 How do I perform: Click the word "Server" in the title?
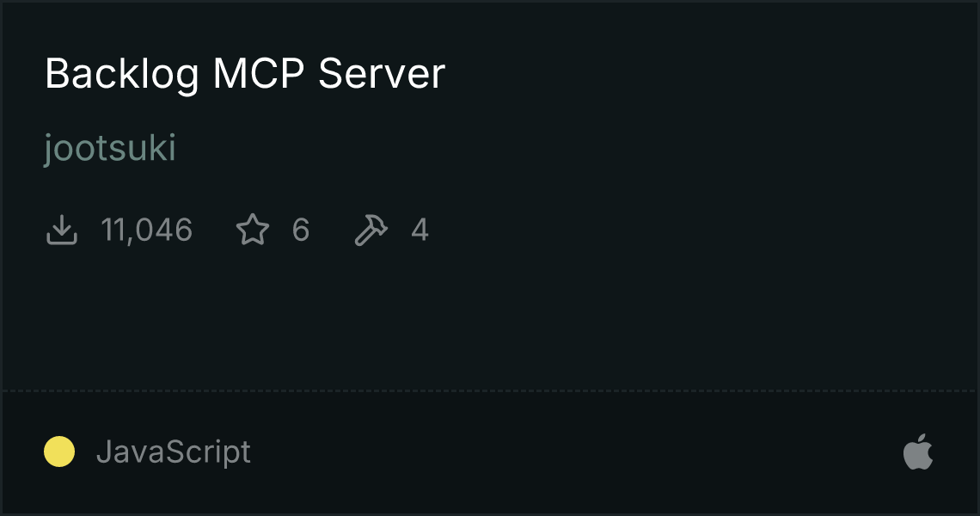coord(382,74)
